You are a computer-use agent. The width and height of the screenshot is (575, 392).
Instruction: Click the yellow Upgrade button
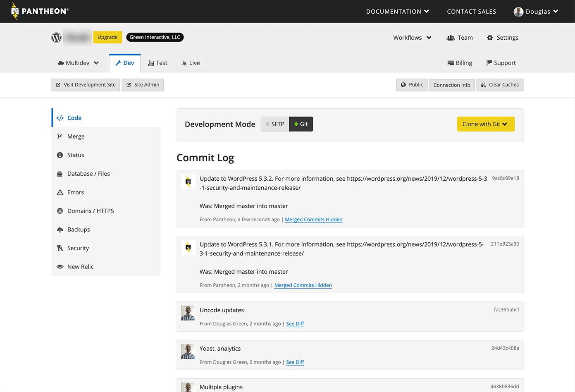pos(107,37)
